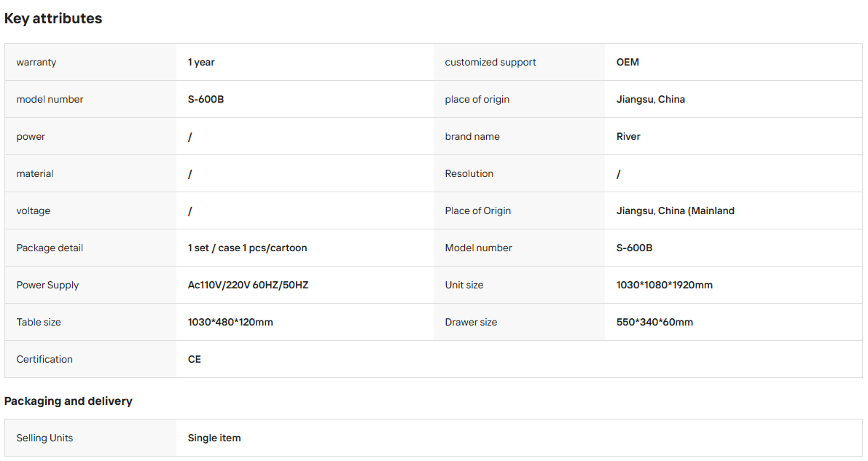Image resolution: width=868 pixels, height=461 pixels.
Task: Select the "voltage" label cell
Action: tap(90, 210)
